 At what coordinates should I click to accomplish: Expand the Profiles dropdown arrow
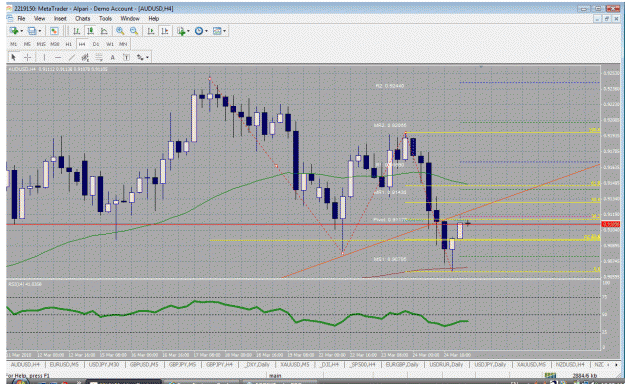pyautogui.click(x=39, y=31)
